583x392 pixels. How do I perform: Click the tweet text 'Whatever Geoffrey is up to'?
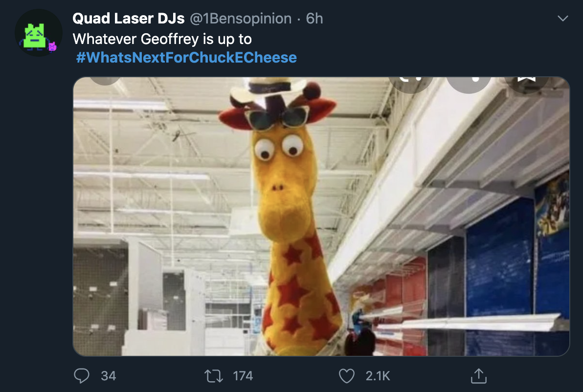162,39
